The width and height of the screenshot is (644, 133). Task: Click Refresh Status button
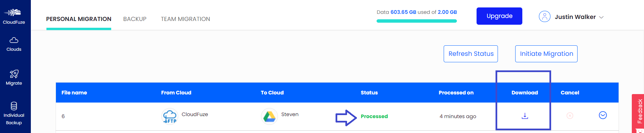point(471,54)
